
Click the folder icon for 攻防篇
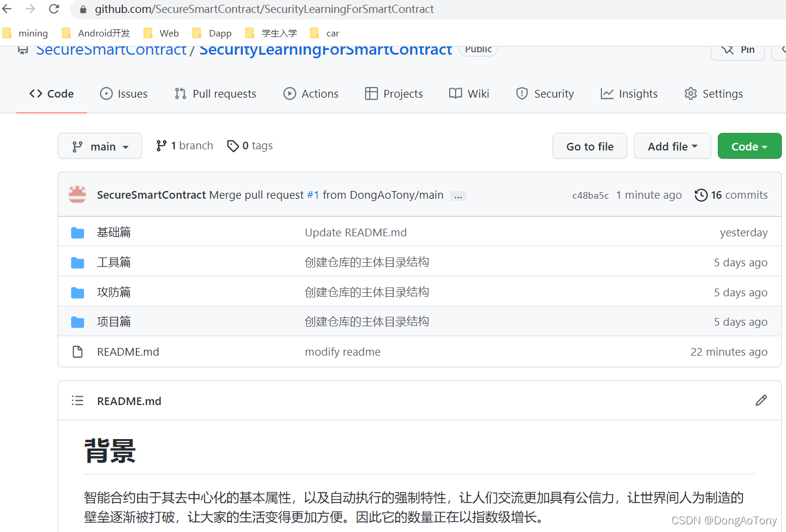click(78, 293)
